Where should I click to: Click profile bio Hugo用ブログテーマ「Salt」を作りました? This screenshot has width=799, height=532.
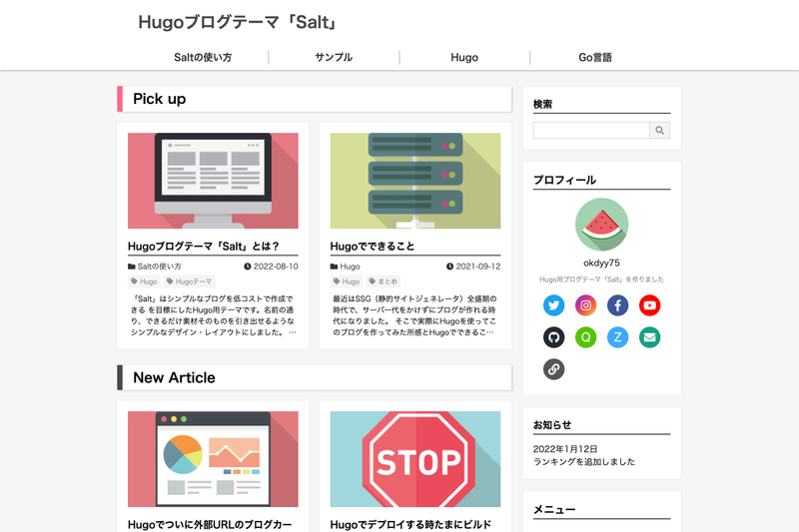602,279
